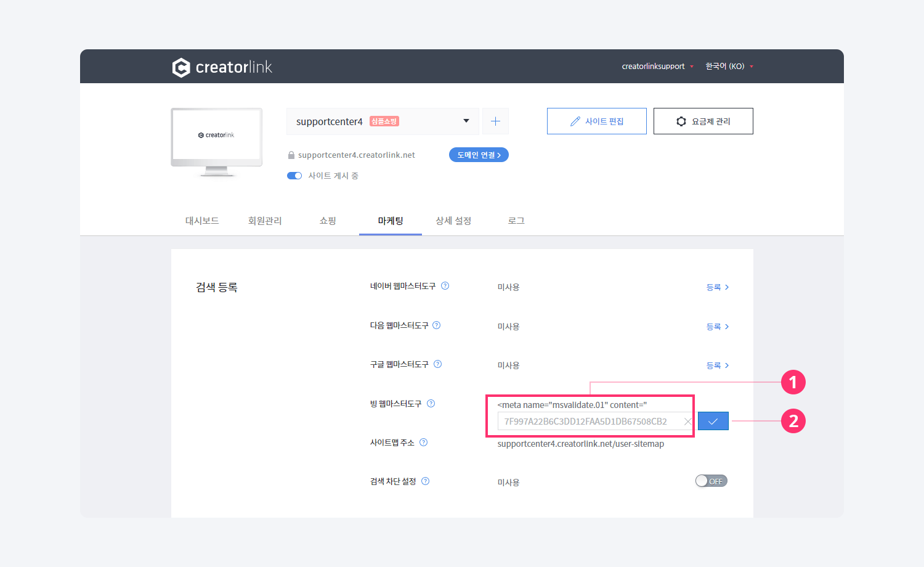Screen dimensions: 924x567
Task: Open help icon for 사이트맵 주소
Action: pyautogui.click(x=424, y=443)
